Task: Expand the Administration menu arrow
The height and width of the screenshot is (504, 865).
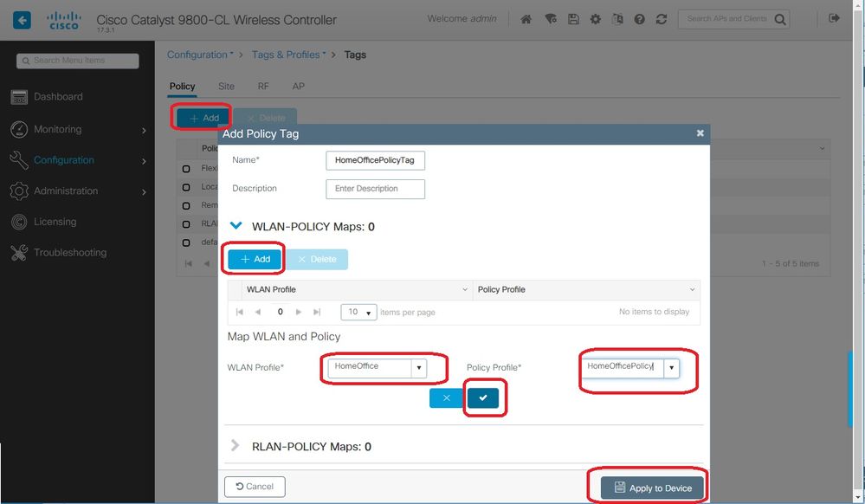Action: pos(144,192)
